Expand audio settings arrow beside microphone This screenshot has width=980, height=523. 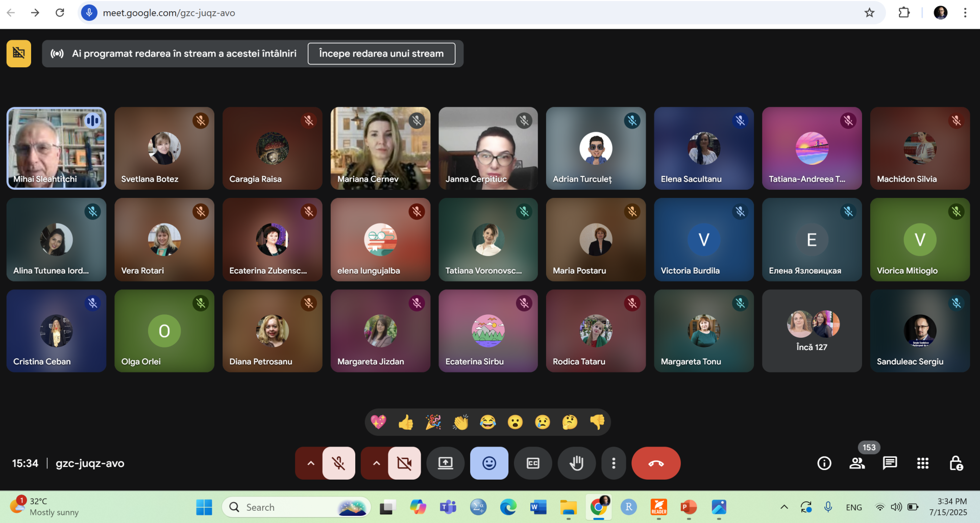point(310,463)
